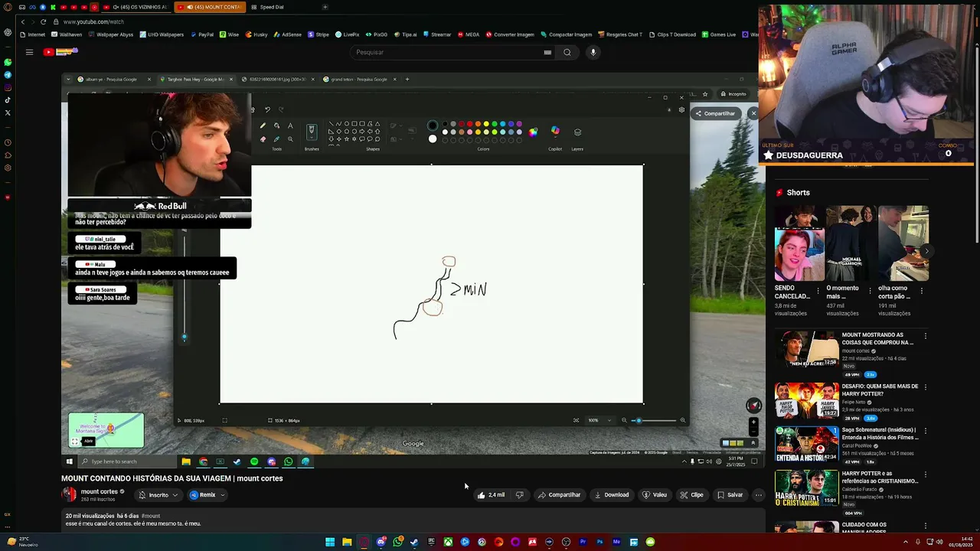Image resolution: width=980 pixels, height=551 pixels.
Task: Save video with Salvar button
Action: [x=730, y=495]
